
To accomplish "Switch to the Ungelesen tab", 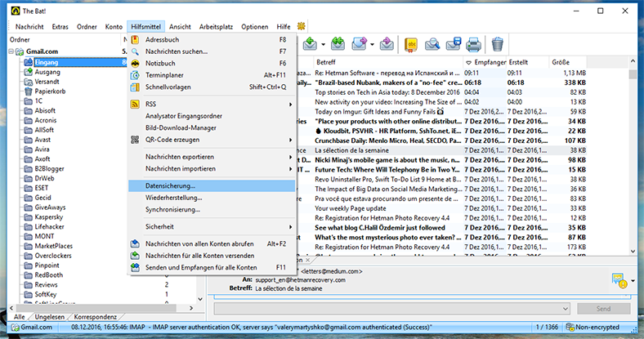I will (x=50, y=317).
